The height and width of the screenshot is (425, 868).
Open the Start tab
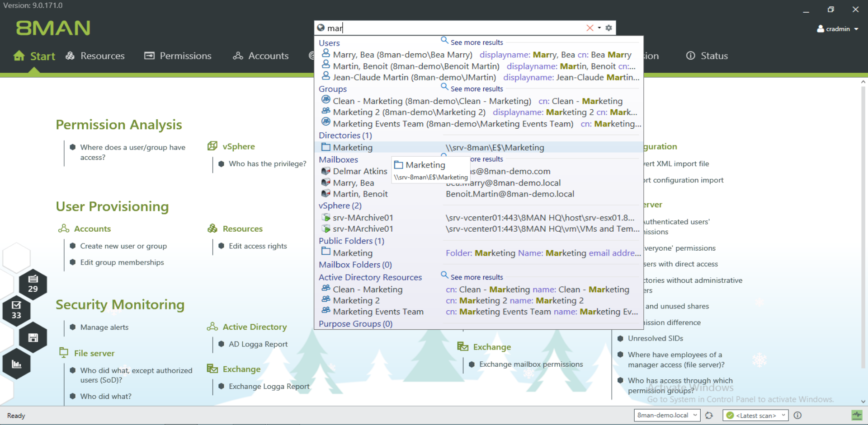[34, 56]
